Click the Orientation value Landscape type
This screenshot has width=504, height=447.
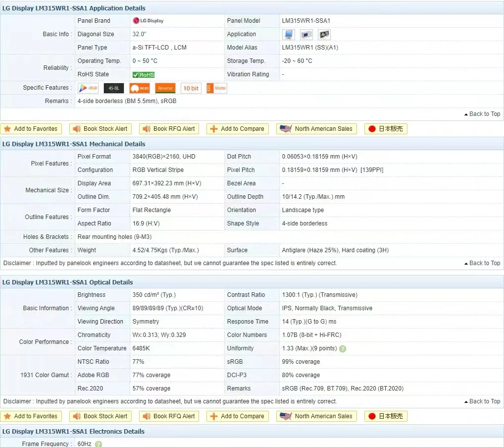[x=303, y=210]
